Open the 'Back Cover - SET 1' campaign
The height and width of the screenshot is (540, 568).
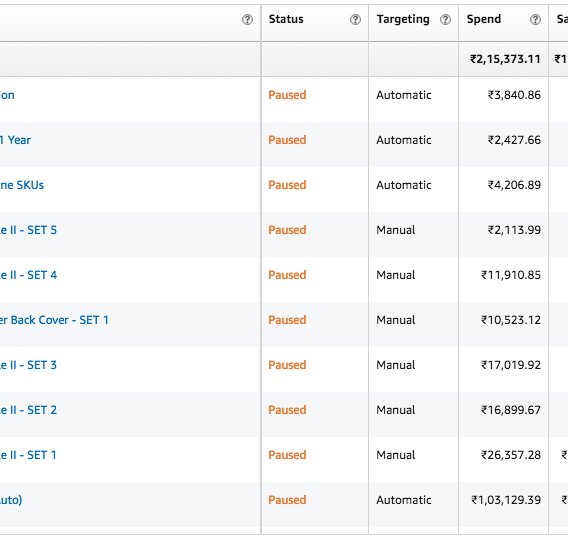pos(54,320)
